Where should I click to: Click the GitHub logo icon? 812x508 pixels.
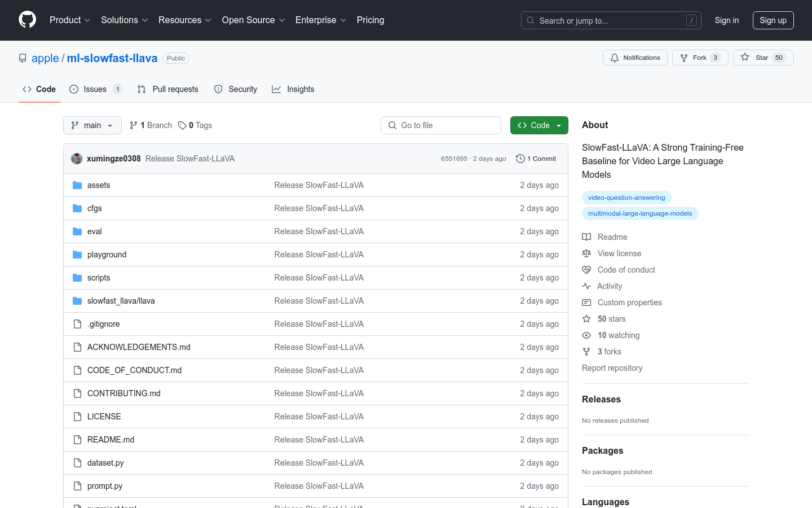point(27,20)
